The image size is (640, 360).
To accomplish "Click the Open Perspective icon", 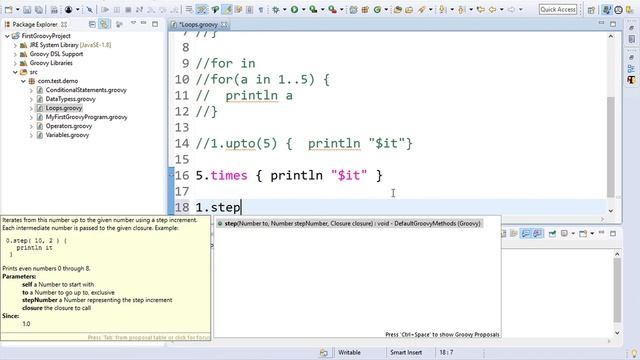I will tap(591, 10).
